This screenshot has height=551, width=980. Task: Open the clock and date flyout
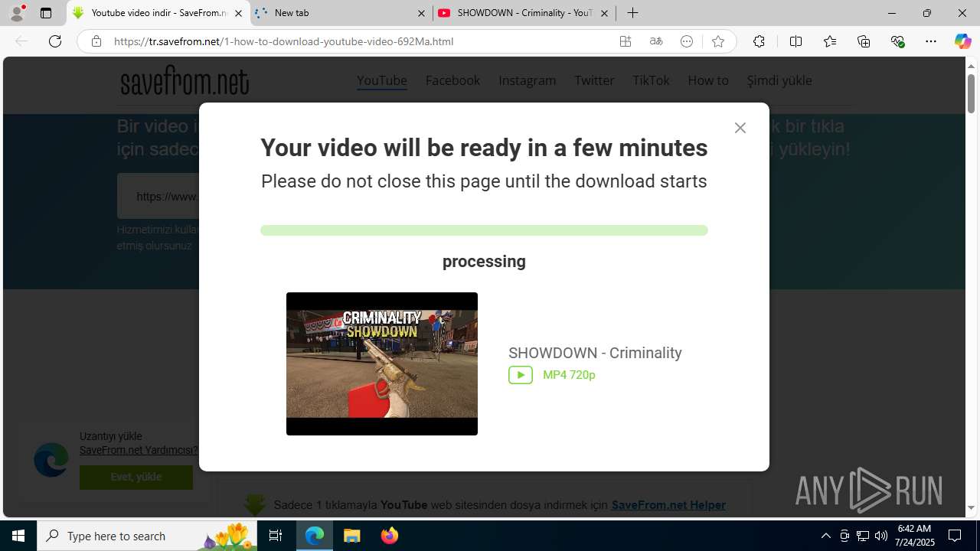(915, 536)
